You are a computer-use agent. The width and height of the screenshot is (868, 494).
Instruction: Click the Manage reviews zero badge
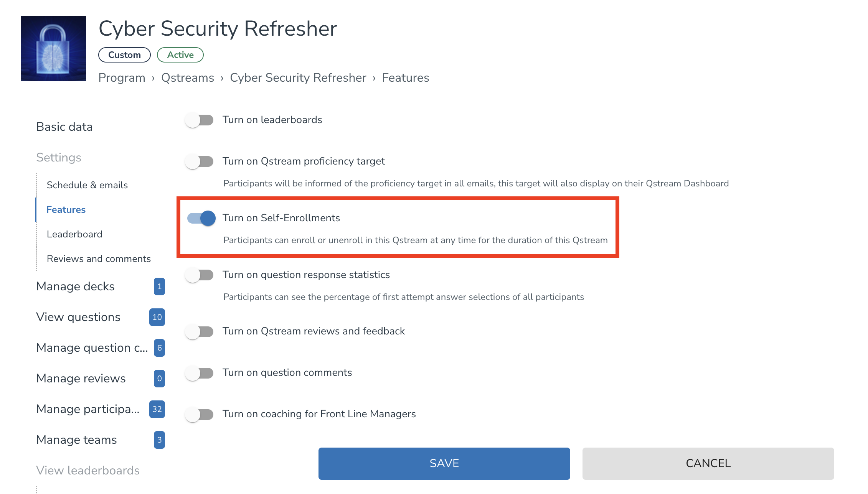point(159,379)
